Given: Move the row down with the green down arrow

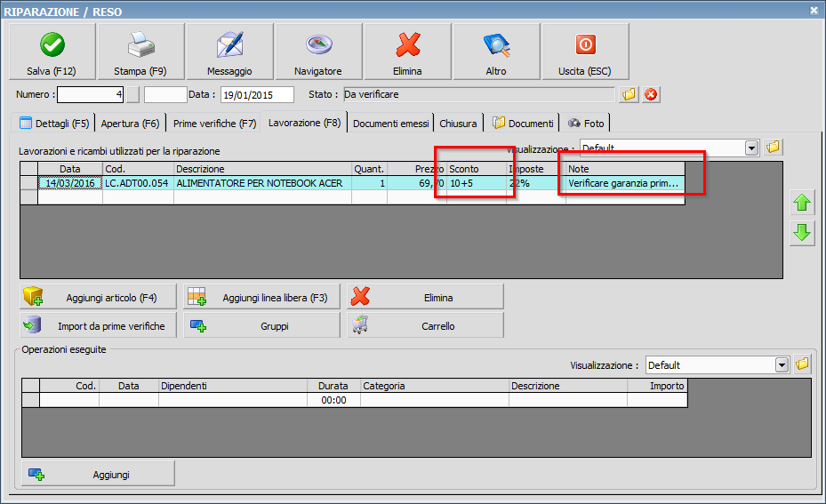Looking at the screenshot, I should point(802,233).
